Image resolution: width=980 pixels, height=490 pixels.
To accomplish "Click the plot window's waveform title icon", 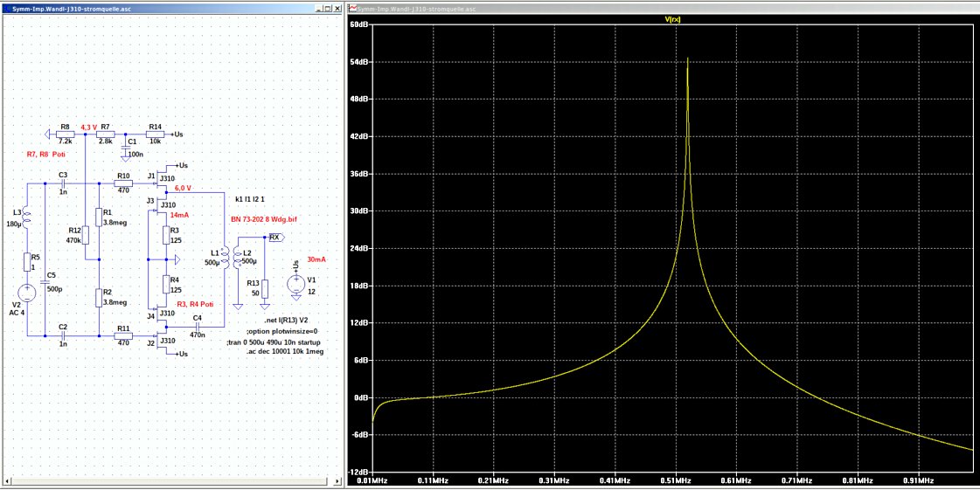I will point(353,8).
